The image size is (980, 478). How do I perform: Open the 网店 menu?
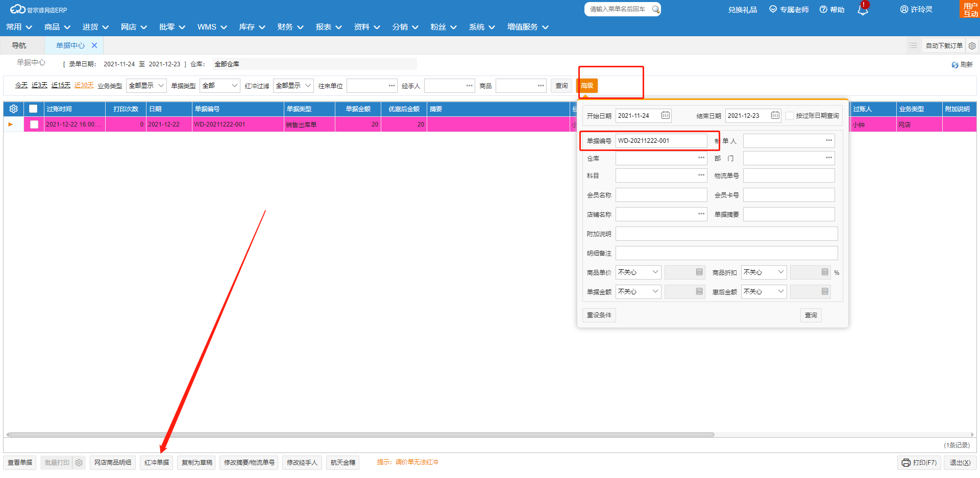tap(134, 27)
